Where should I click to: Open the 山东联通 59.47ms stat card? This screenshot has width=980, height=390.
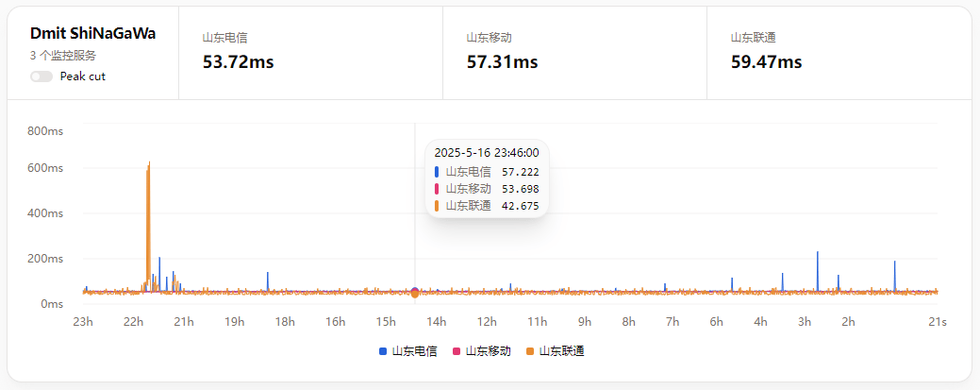[839, 52]
